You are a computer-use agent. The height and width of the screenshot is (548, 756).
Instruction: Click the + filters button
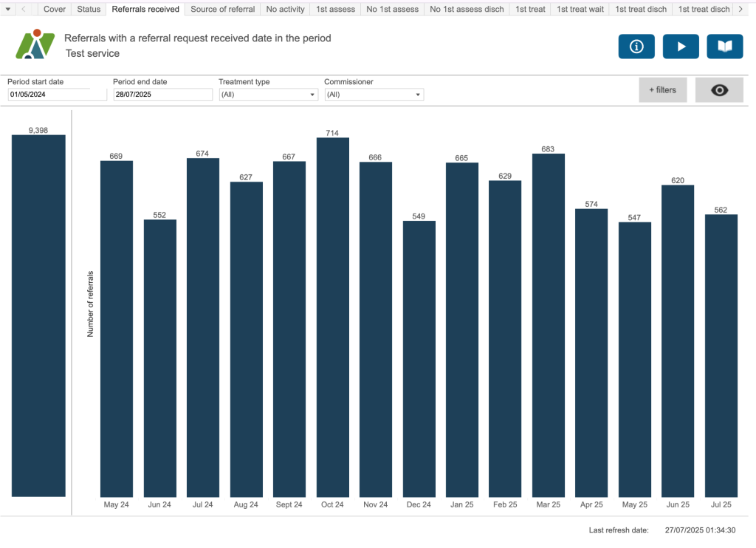pos(662,90)
